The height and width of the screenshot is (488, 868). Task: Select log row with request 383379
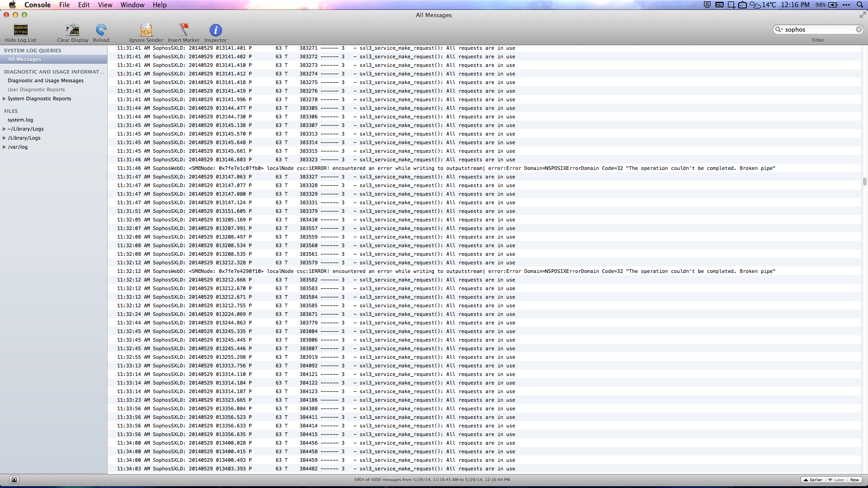484,211
